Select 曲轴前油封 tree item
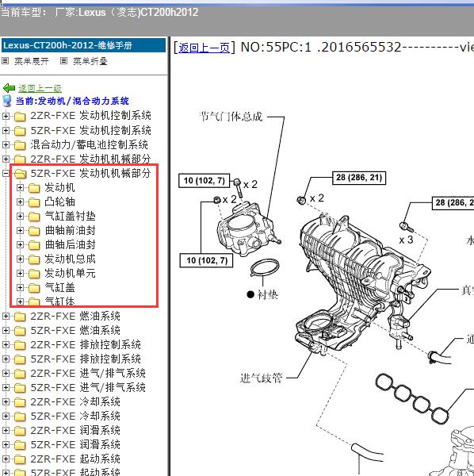Screen dimensions: 474x476 click(70, 230)
